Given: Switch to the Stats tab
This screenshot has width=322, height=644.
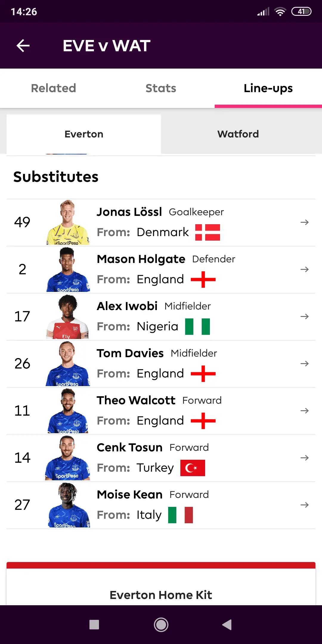Looking at the screenshot, I should (x=161, y=88).
